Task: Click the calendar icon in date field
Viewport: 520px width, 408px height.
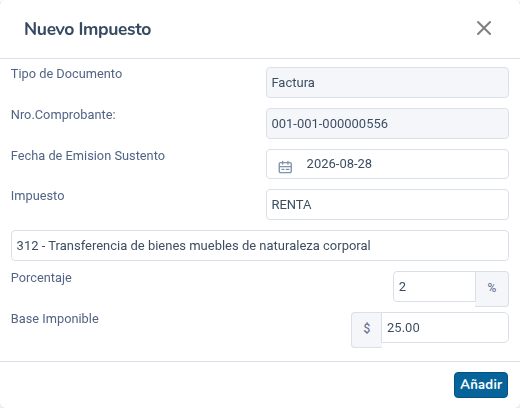Action: click(x=285, y=167)
